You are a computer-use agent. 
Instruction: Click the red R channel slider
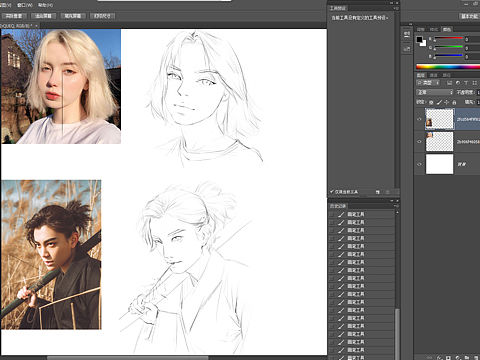point(448,39)
